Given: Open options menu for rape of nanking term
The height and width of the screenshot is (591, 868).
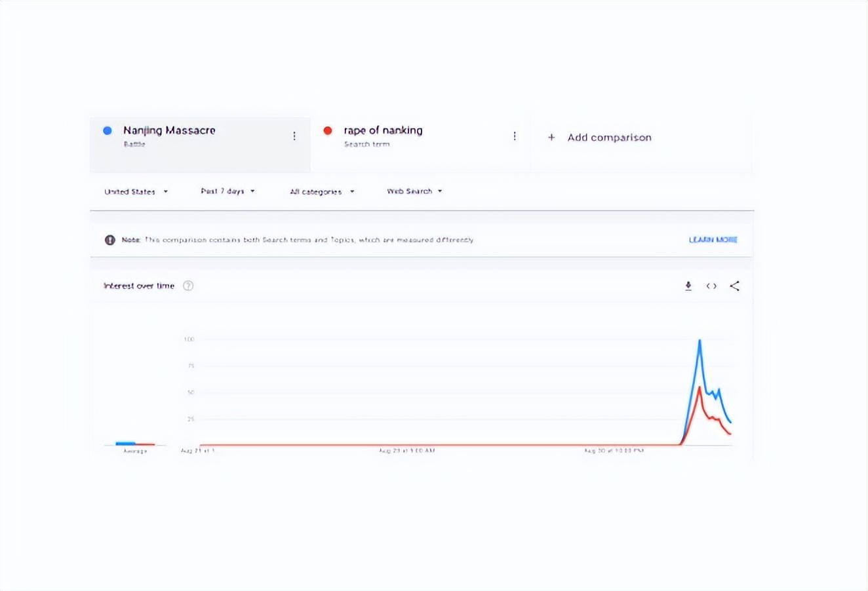Looking at the screenshot, I should [x=515, y=136].
